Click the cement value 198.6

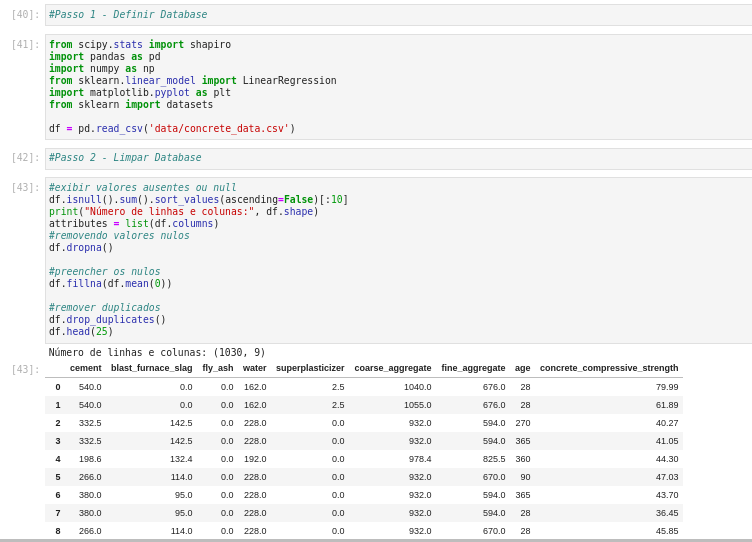(x=90, y=459)
